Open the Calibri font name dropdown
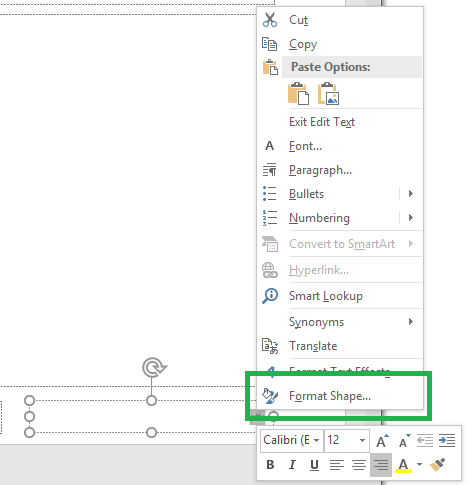Viewport: 472px width, 485px height. tap(316, 440)
